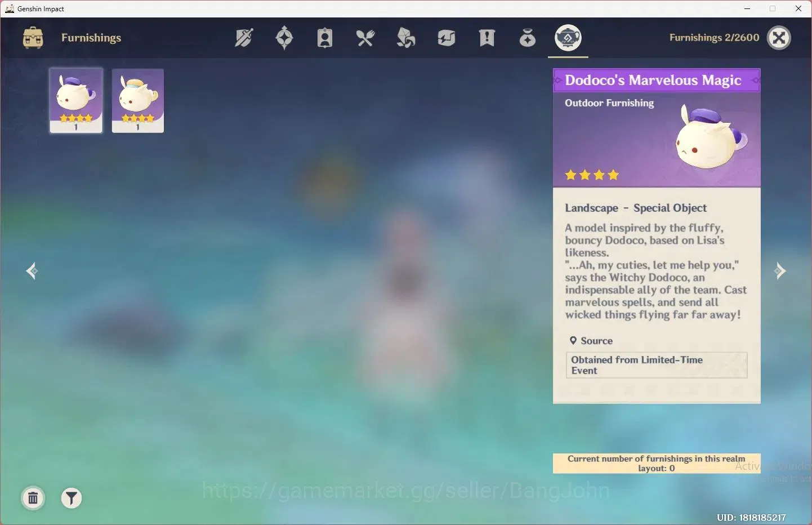Click the trash can delete icon
The image size is (812, 525).
(x=33, y=498)
